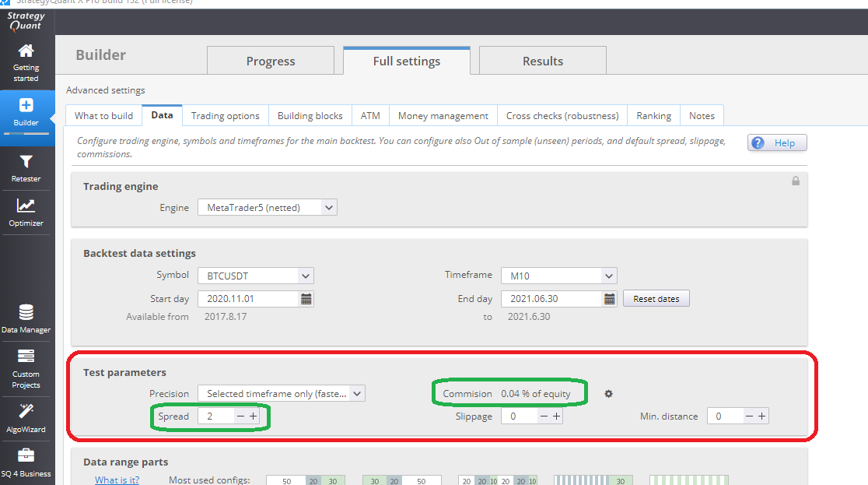Open the Retester funnel icon
The height and width of the screenshot is (485, 868).
click(26, 162)
